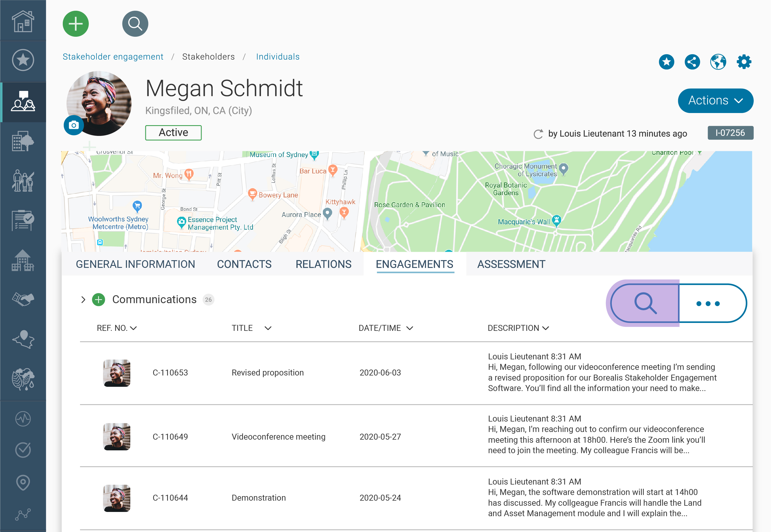Select the Engagements tab
The image size is (771, 532).
point(414,264)
